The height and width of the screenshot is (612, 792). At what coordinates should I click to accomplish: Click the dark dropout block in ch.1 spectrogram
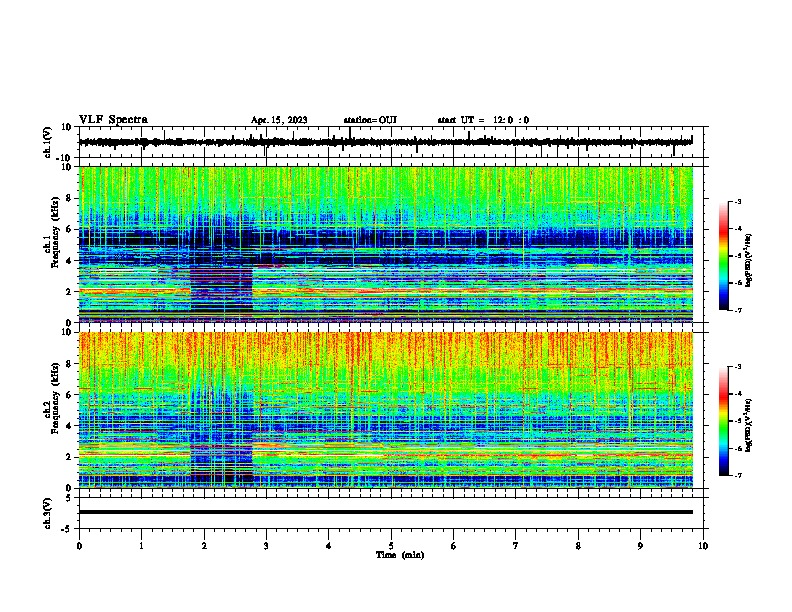click(x=221, y=291)
